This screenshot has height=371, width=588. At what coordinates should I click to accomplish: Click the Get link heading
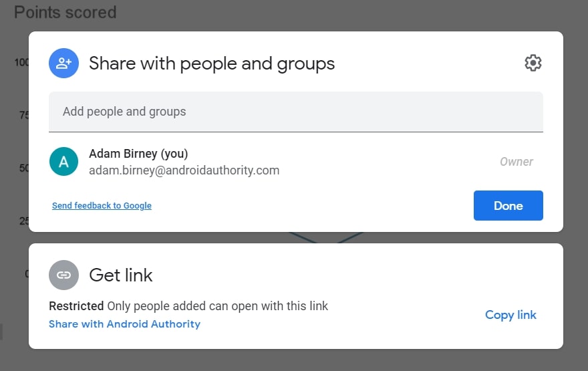tap(121, 275)
